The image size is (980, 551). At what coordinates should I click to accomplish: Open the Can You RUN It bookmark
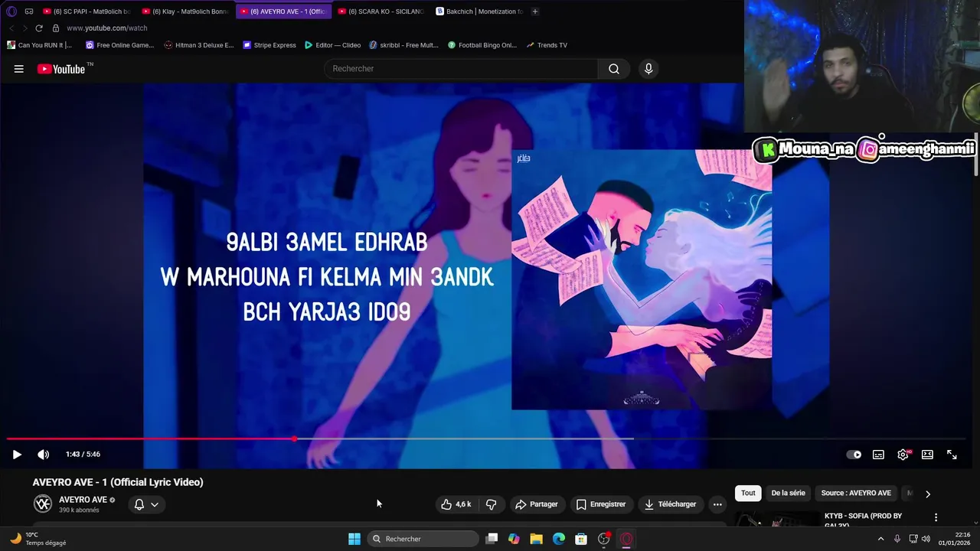39,45
